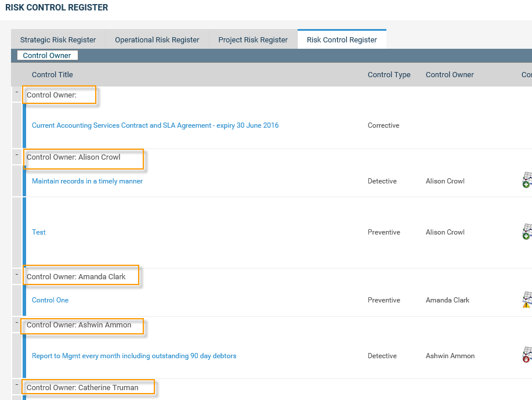Open Maintain records in a timely manner
This screenshot has height=400, width=532.
(87, 181)
